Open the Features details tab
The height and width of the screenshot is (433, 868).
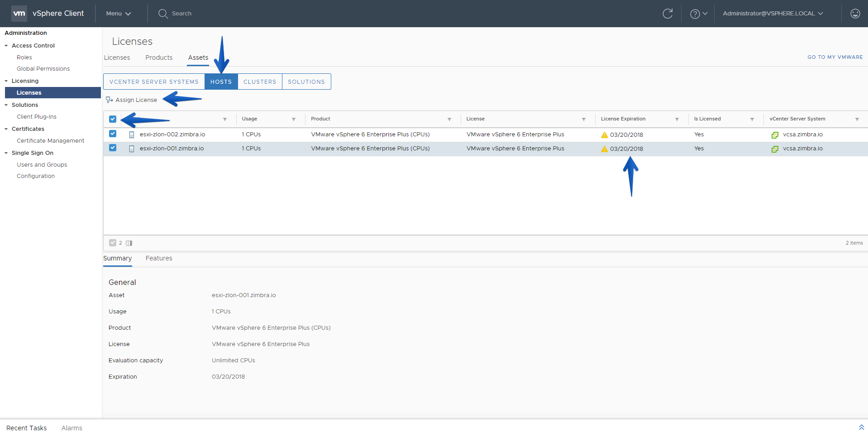[159, 258]
